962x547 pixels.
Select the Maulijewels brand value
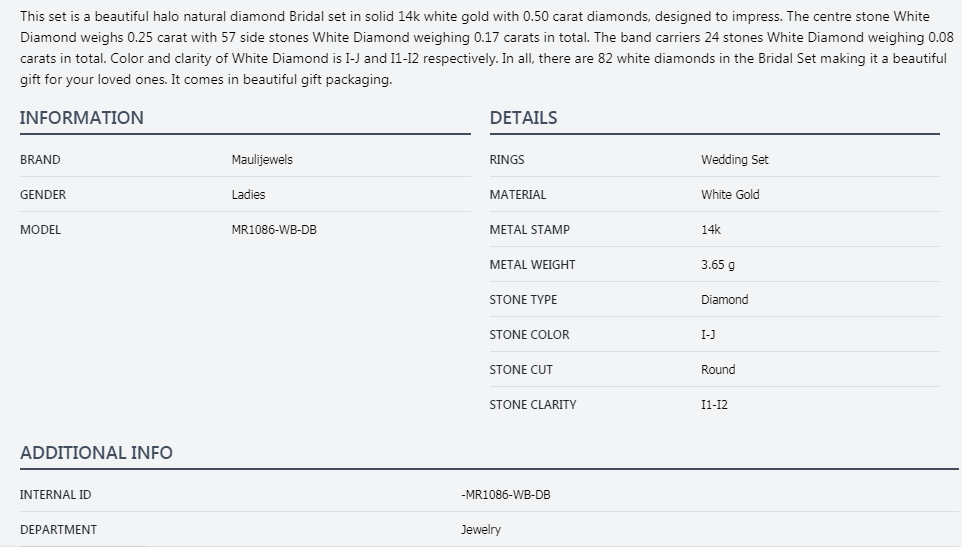click(262, 160)
